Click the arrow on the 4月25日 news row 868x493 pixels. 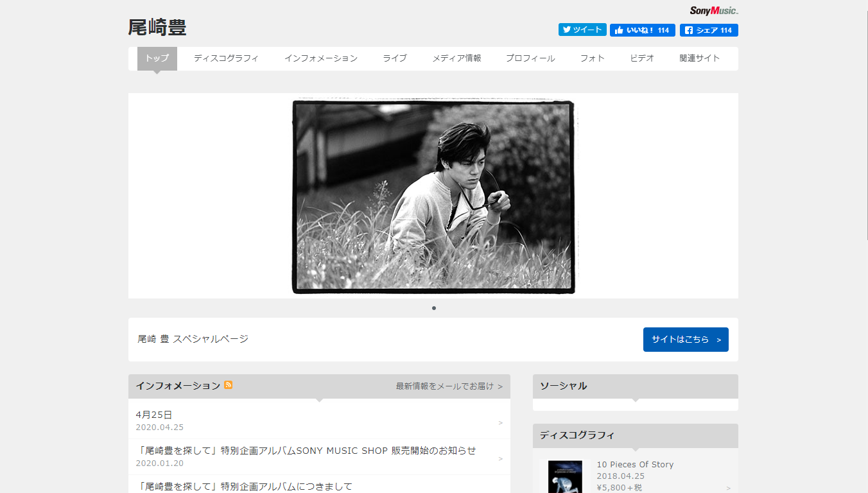pos(501,423)
